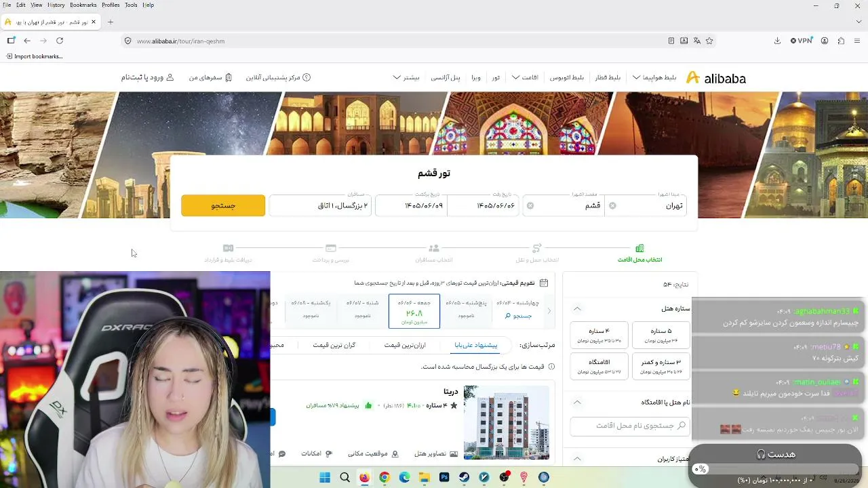Viewport: 868px width, 488px height.
Task: Open the پنل آژانس link
Action: click(x=446, y=78)
